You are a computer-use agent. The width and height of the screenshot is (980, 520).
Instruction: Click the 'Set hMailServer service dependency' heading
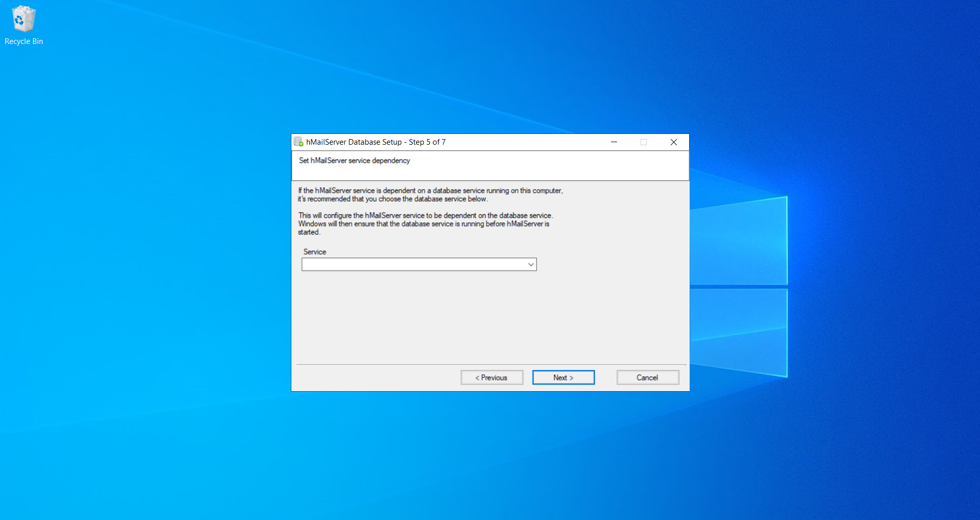pyautogui.click(x=354, y=161)
